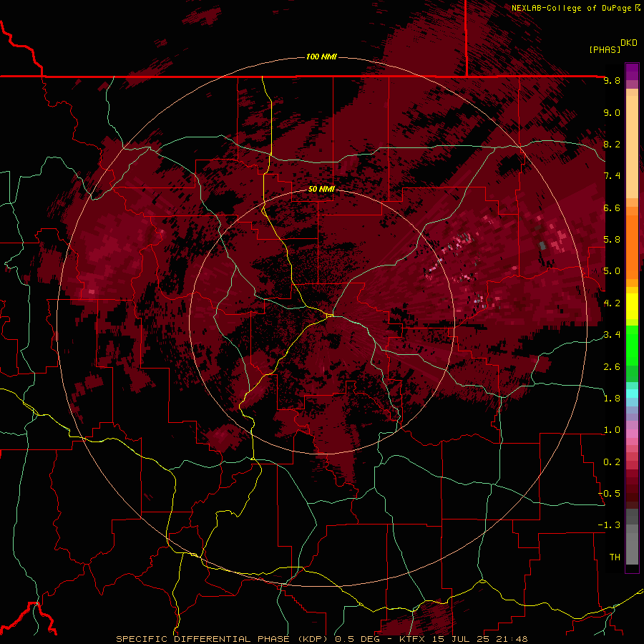Click the 7.4 value on the color scale
Screen dimensions: 644x644
(x=612, y=176)
